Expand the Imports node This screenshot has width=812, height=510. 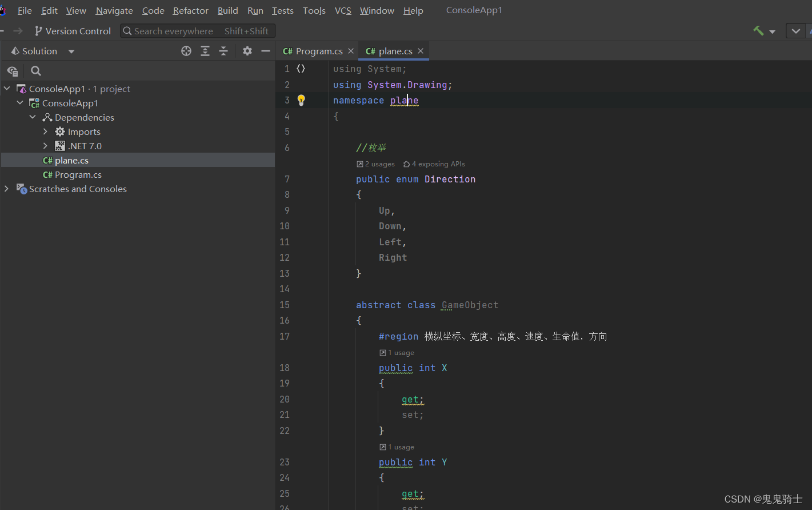(x=45, y=132)
